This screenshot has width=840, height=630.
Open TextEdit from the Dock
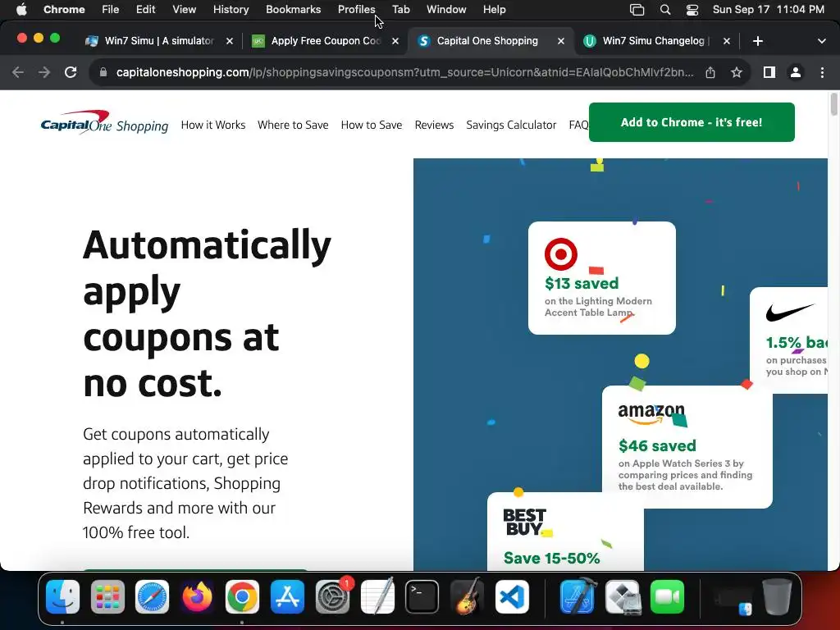[x=377, y=597]
